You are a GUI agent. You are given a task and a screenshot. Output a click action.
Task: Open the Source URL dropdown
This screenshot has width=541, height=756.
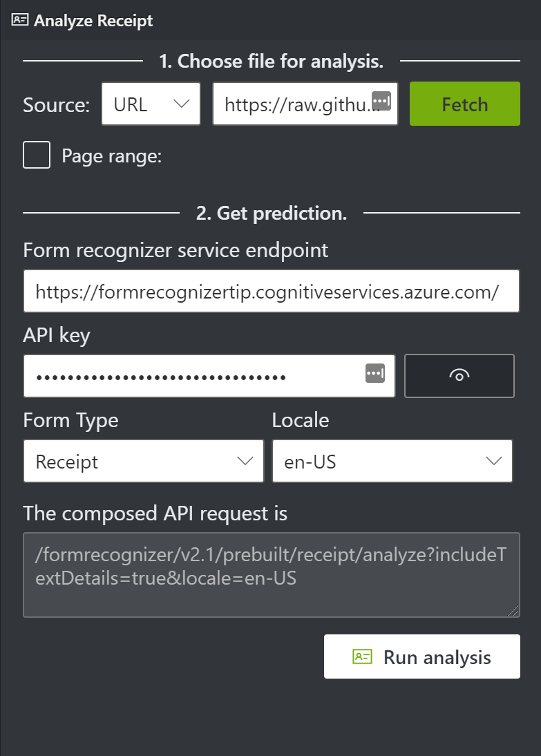point(151,104)
